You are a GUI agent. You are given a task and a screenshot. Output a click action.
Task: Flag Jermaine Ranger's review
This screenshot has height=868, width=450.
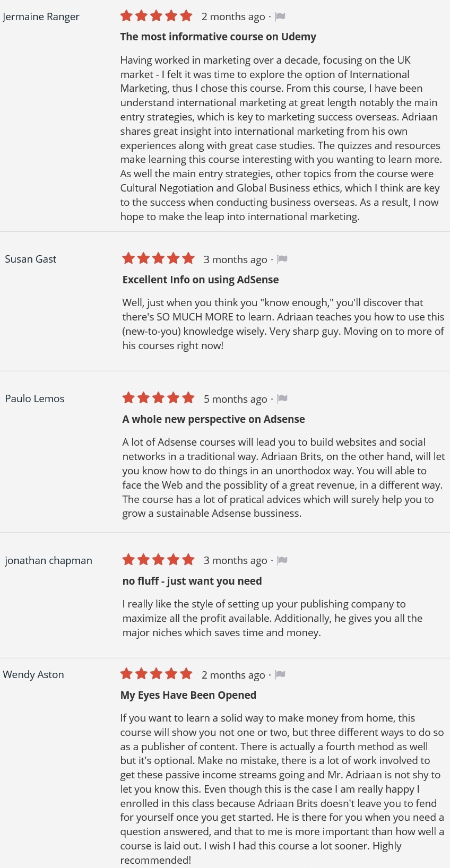pos(280,16)
